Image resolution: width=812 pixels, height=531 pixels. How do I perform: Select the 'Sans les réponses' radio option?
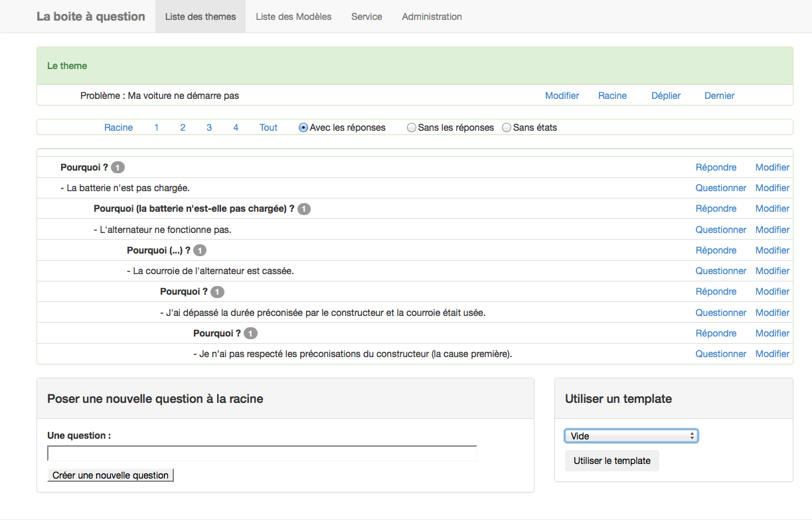tap(412, 127)
